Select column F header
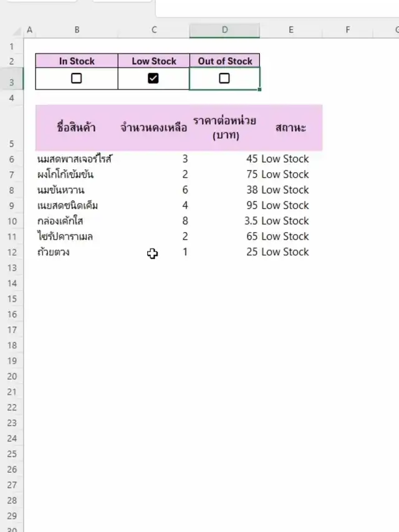This screenshot has width=399, height=532. coord(347,30)
